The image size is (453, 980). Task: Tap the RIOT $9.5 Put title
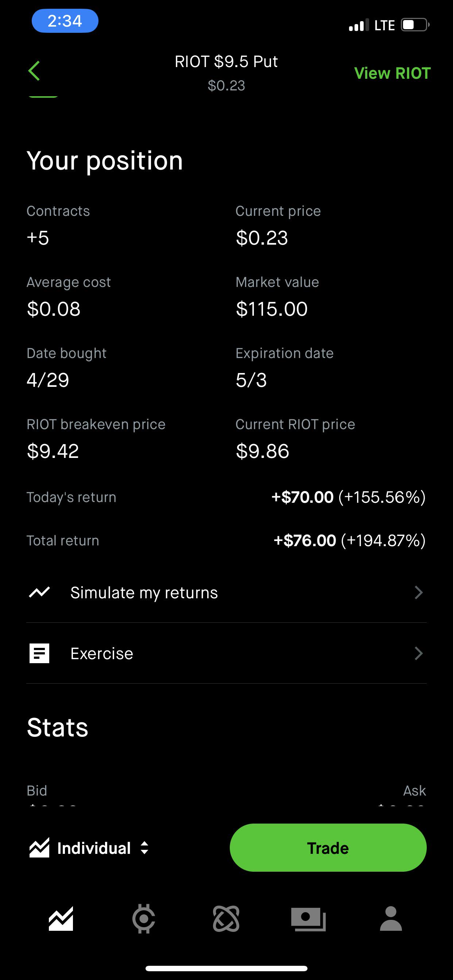226,62
